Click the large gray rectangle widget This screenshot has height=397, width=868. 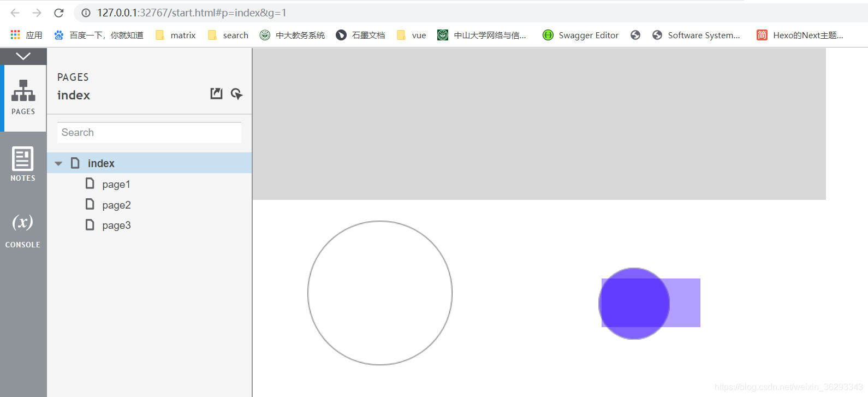click(539, 124)
